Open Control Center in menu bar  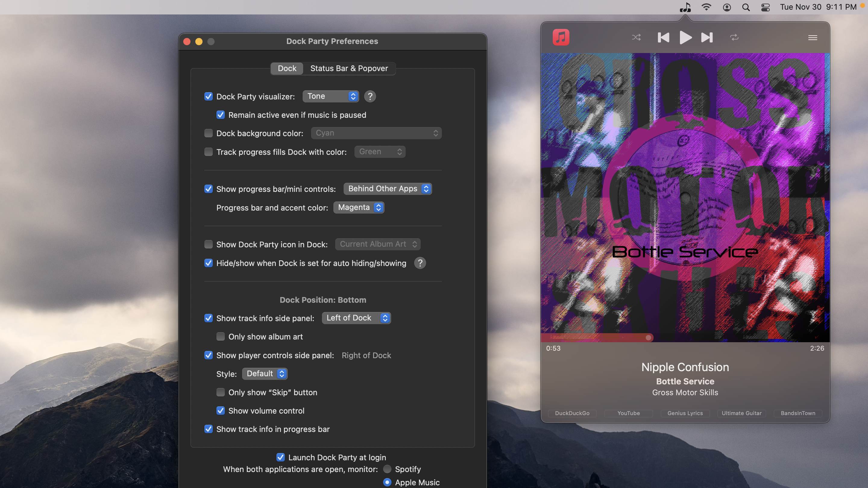click(x=766, y=7)
